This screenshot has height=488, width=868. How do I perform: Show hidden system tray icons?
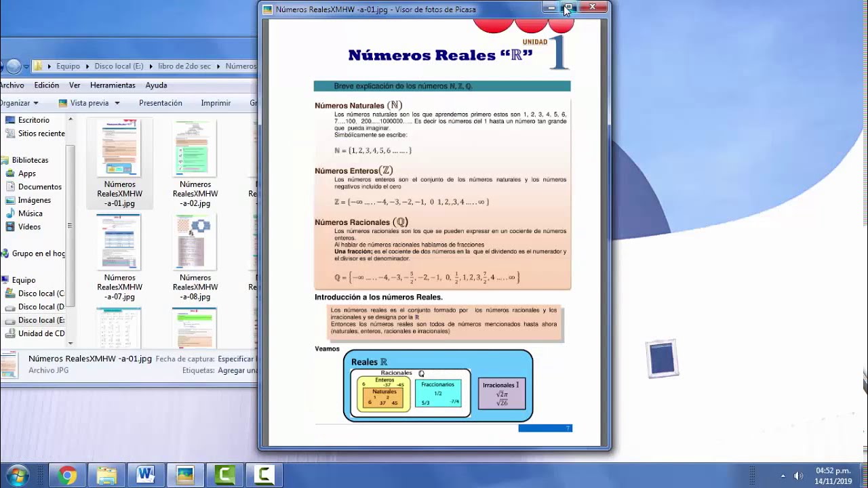pos(783,476)
